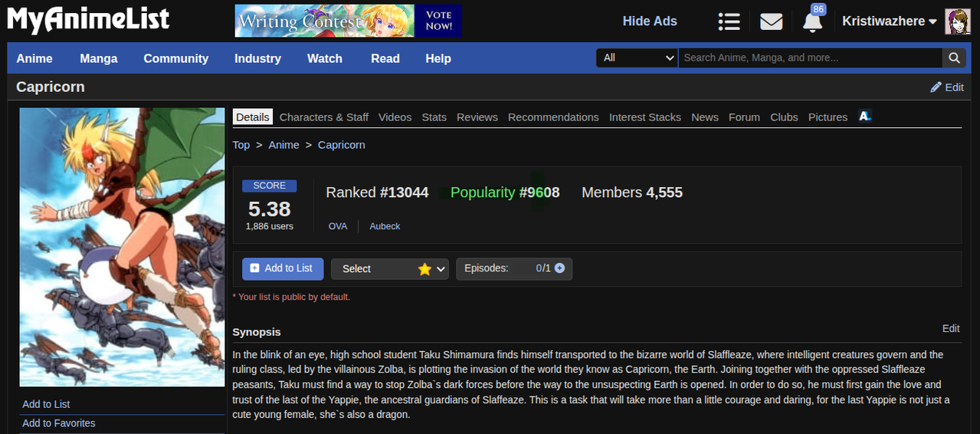Open the Watch menu

(x=325, y=58)
